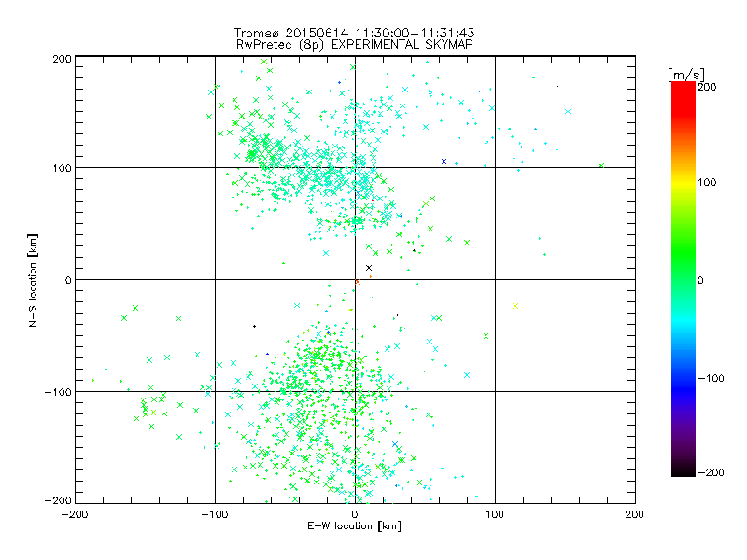Viewport: 747px width, 560px height.
Task: Click the green middle of the colorbar near 0
Action: [684, 279]
